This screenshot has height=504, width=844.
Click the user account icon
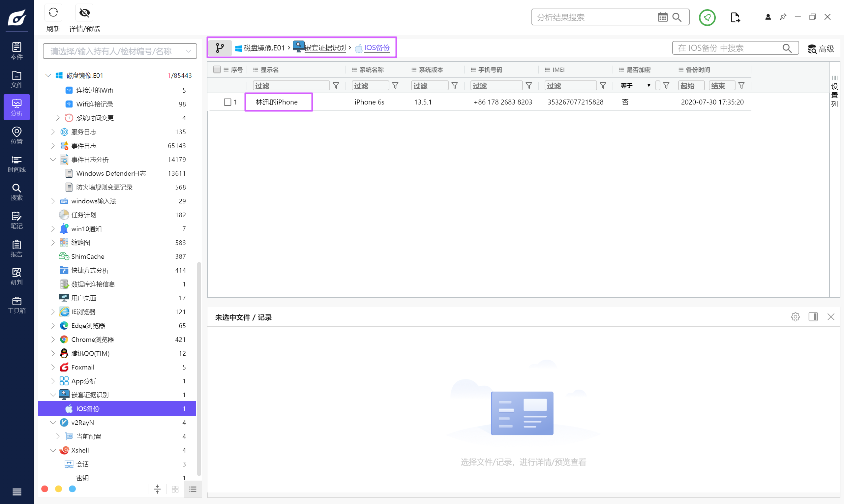[x=768, y=17]
